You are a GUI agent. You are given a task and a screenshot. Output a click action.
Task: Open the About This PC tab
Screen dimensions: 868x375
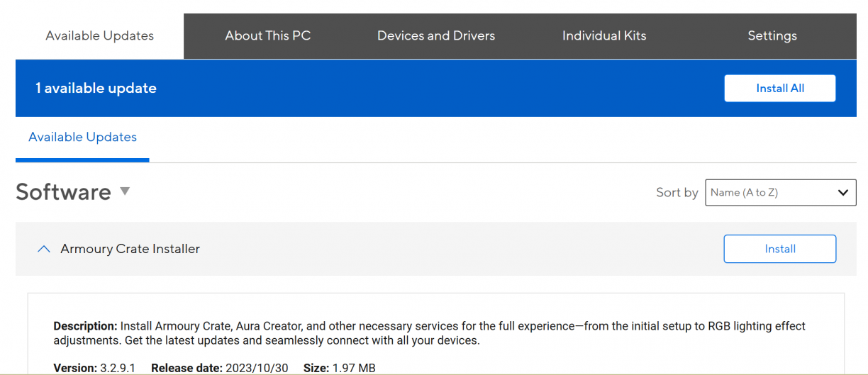pyautogui.click(x=267, y=35)
